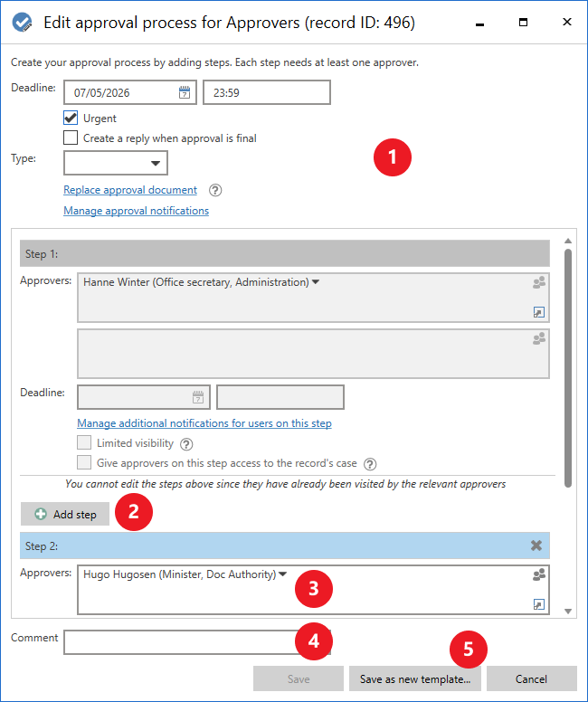Click the Comment input field
The height and width of the screenshot is (702, 588).
click(197, 642)
